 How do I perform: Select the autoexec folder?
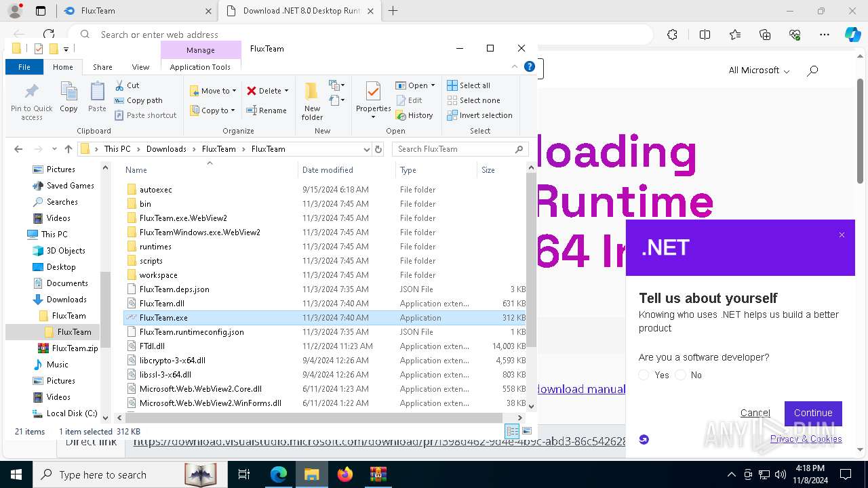pos(325,190)
